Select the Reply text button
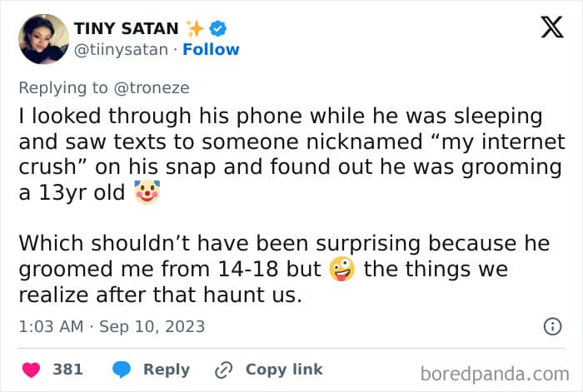 click(x=167, y=370)
